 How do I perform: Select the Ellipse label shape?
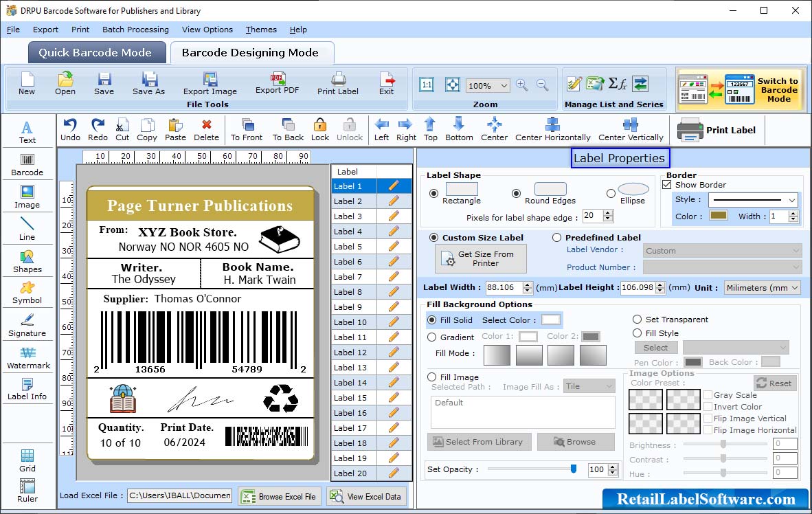click(611, 193)
